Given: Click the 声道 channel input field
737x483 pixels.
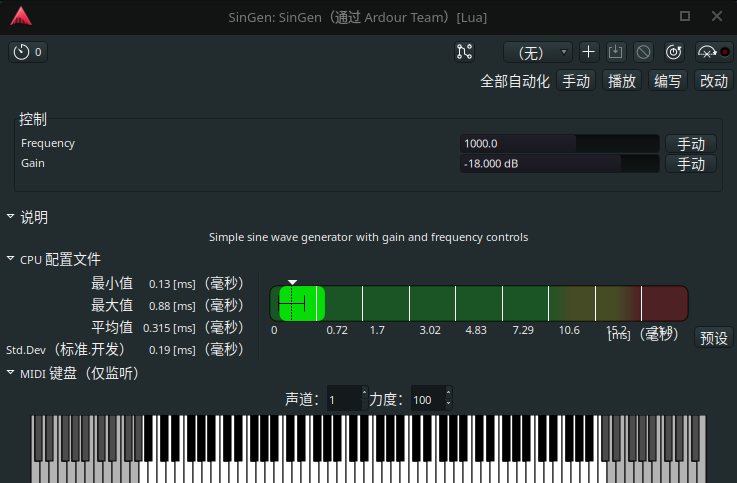Looking at the screenshot, I should [x=344, y=399].
